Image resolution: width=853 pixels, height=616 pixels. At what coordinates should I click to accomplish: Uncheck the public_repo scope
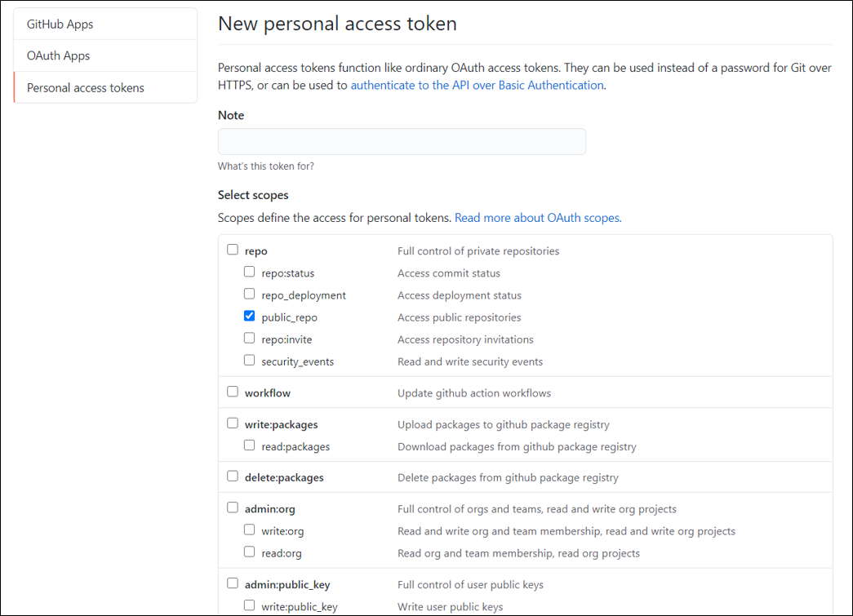[x=250, y=317]
